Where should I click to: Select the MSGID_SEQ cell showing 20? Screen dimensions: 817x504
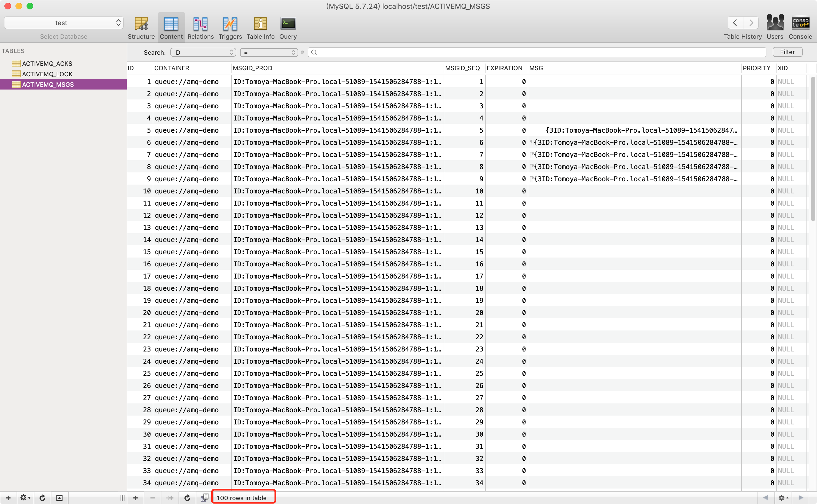click(464, 313)
